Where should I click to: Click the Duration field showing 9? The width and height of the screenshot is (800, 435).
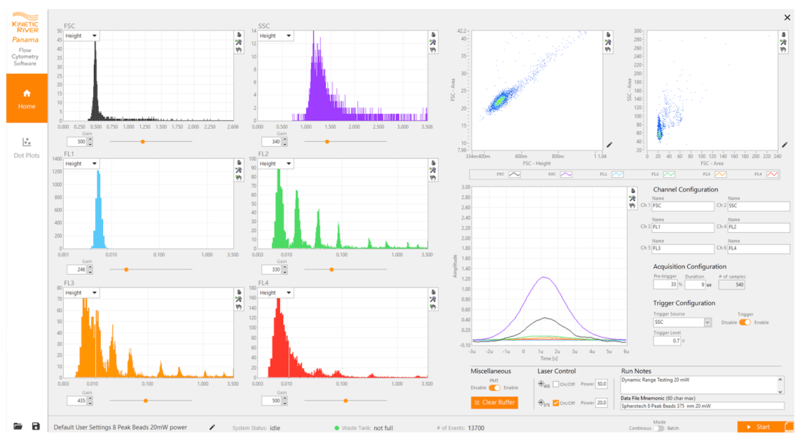[695, 285]
